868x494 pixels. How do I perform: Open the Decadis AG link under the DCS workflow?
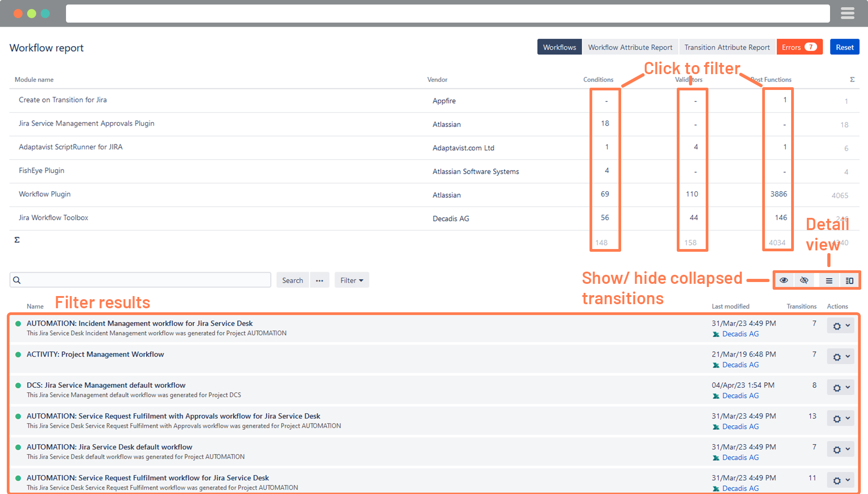(x=740, y=395)
